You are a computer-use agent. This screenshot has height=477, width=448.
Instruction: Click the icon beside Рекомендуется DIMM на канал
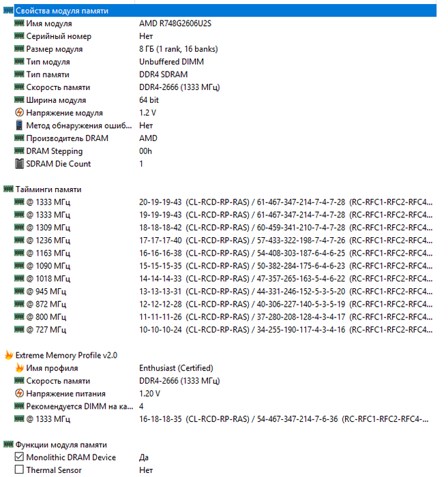click(x=19, y=406)
